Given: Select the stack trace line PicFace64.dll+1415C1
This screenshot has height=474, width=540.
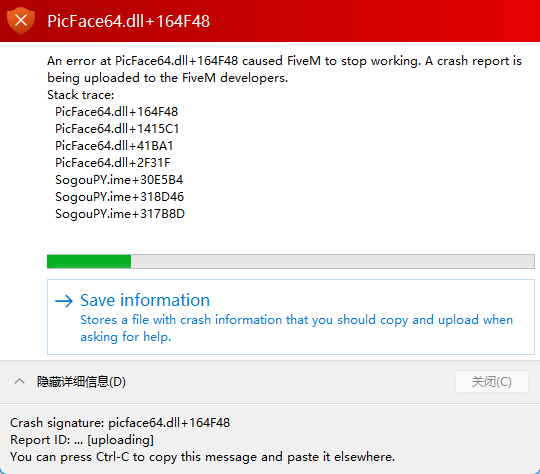Looking at the screenshot, I should (117, 129).
